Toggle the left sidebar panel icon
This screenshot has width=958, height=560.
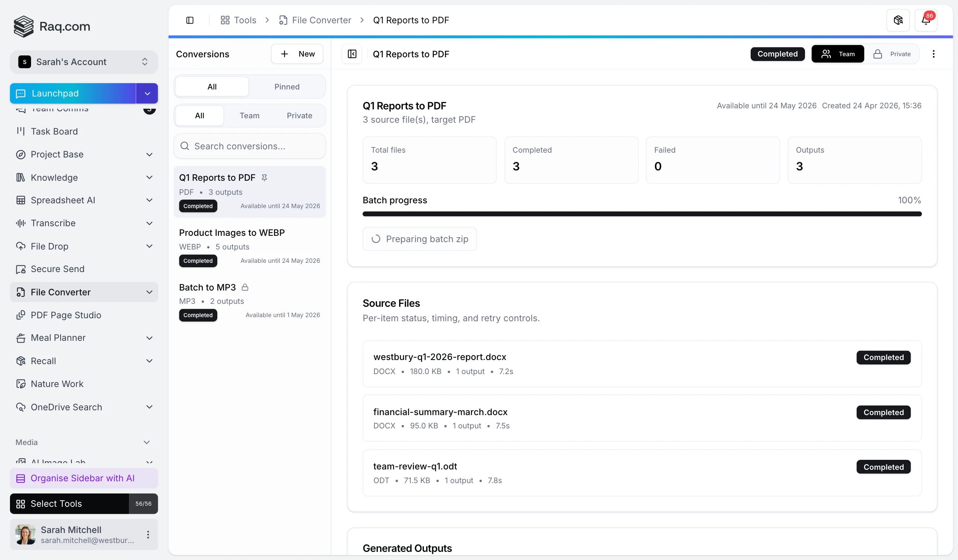coord(190,20)
